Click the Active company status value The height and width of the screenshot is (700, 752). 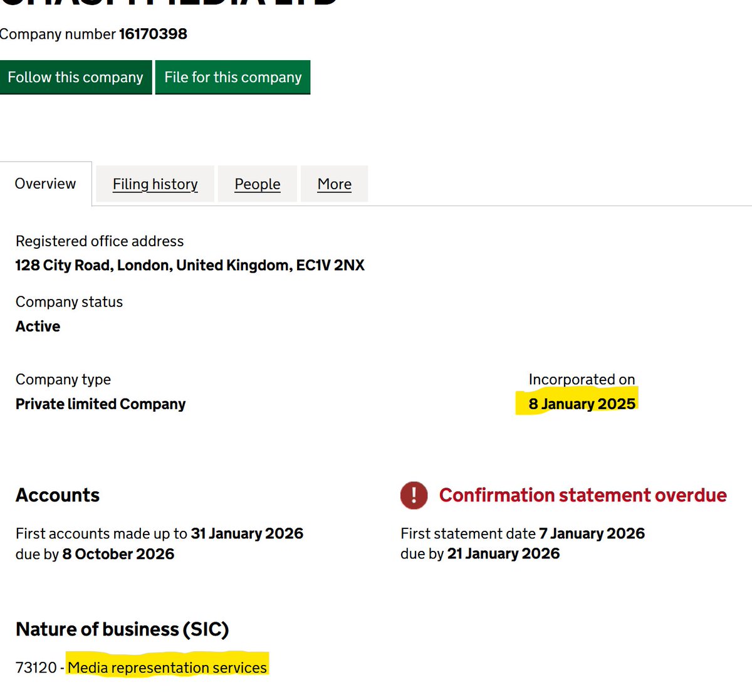pos(38,326)
